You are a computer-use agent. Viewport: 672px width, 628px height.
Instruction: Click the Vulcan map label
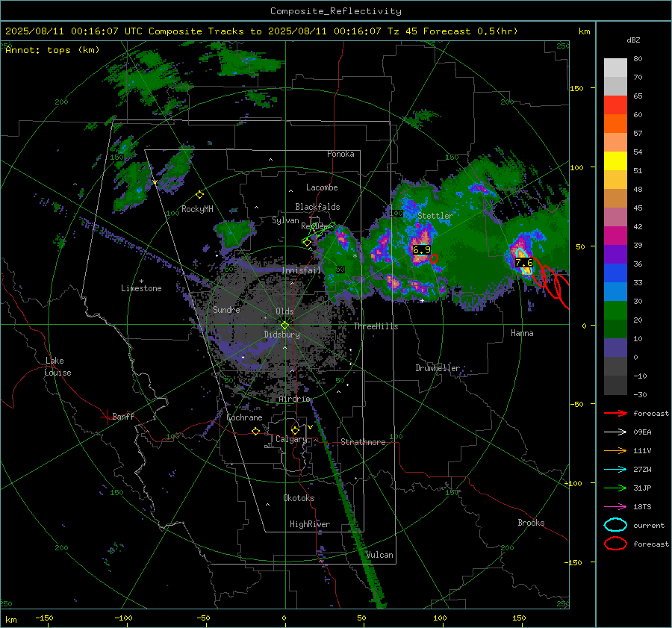click(379, 555)
